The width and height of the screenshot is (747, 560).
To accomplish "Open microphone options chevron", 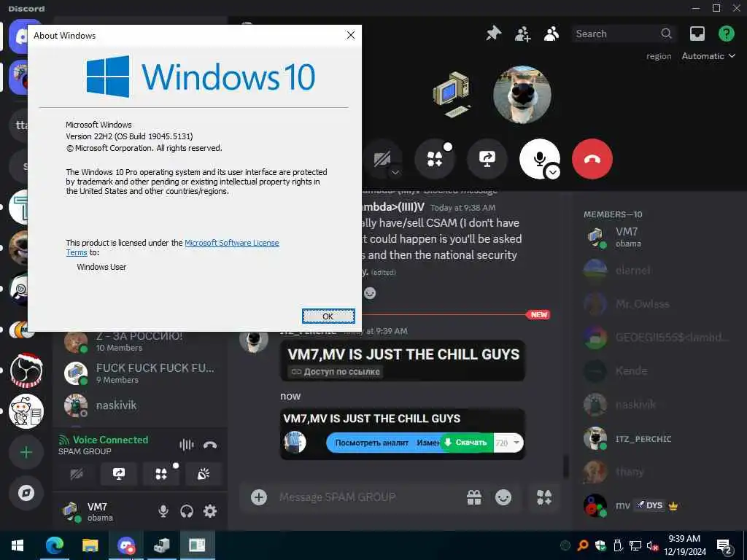I will [553, 172].
